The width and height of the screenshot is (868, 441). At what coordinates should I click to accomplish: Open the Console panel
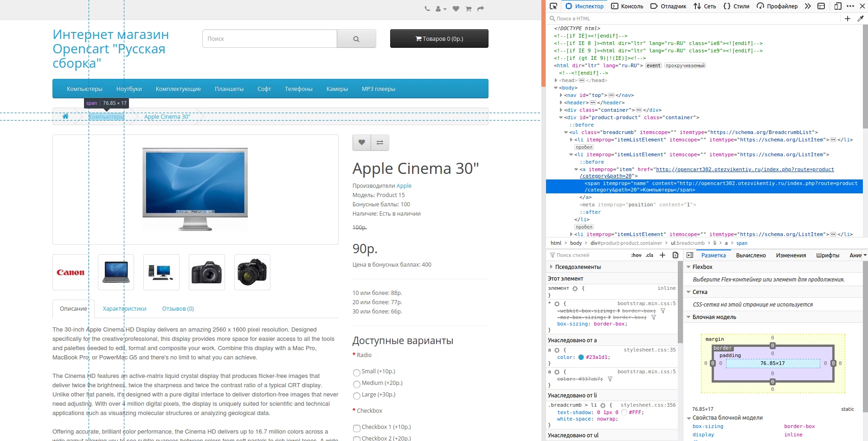pyautogui.click(x=627, y=6)
